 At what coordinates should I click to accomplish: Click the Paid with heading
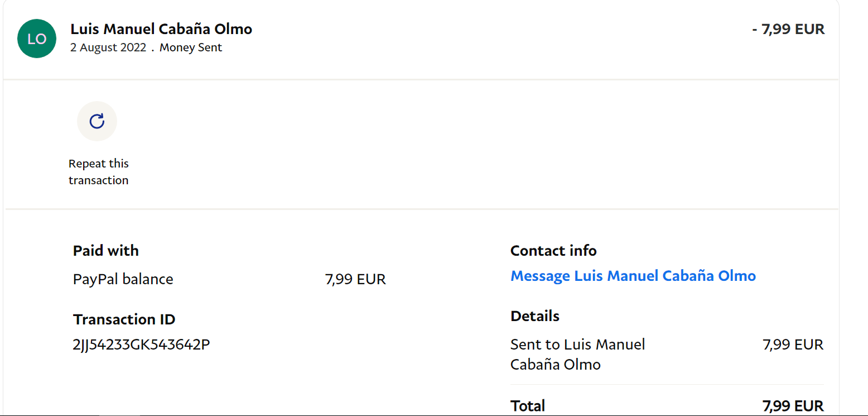point(106,251)
